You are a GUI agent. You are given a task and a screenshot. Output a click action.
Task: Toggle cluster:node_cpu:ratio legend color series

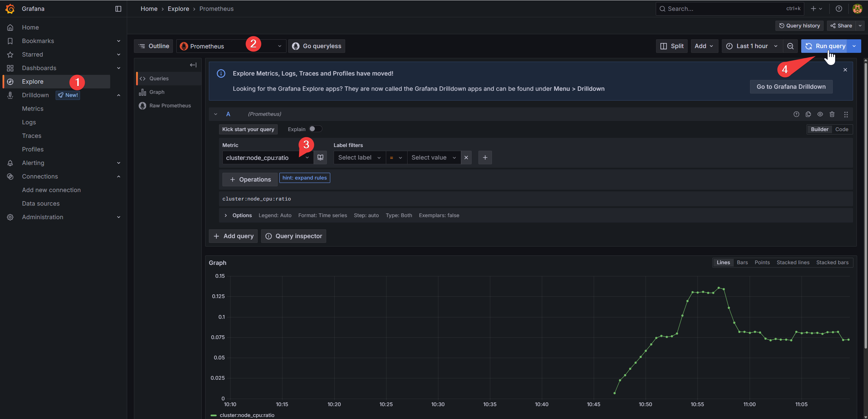(x=214, y=415)
